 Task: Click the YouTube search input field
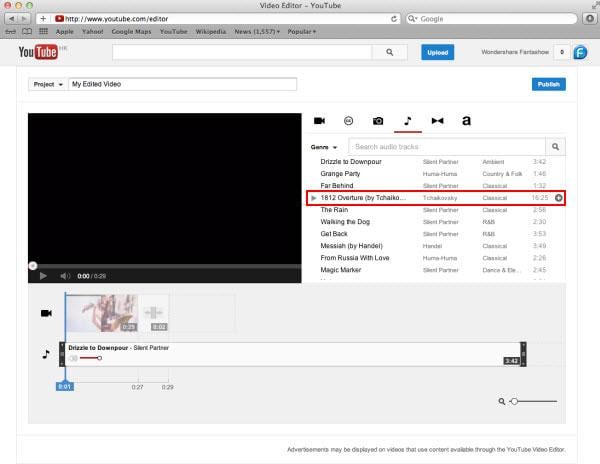(242, 52)
